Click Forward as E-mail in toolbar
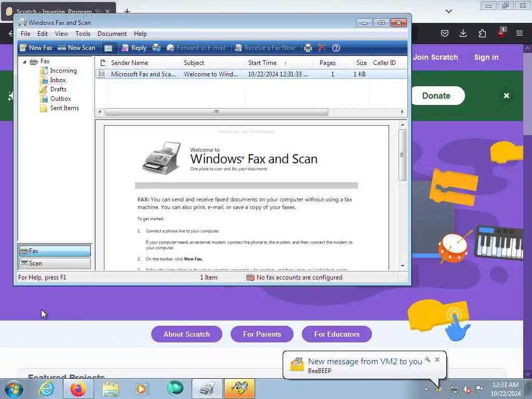Screen dimensions: 532x399 coord(196,48)
